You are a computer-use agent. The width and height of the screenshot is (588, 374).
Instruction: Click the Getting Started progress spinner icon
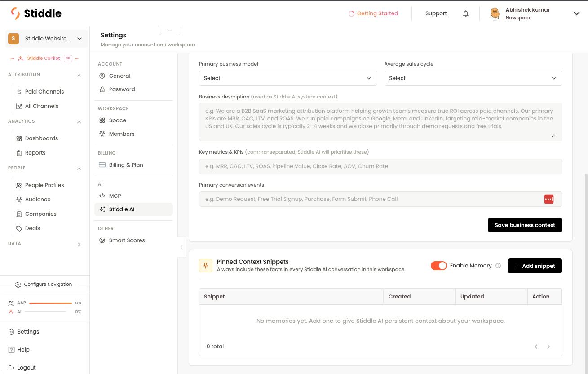click(352, 13)
